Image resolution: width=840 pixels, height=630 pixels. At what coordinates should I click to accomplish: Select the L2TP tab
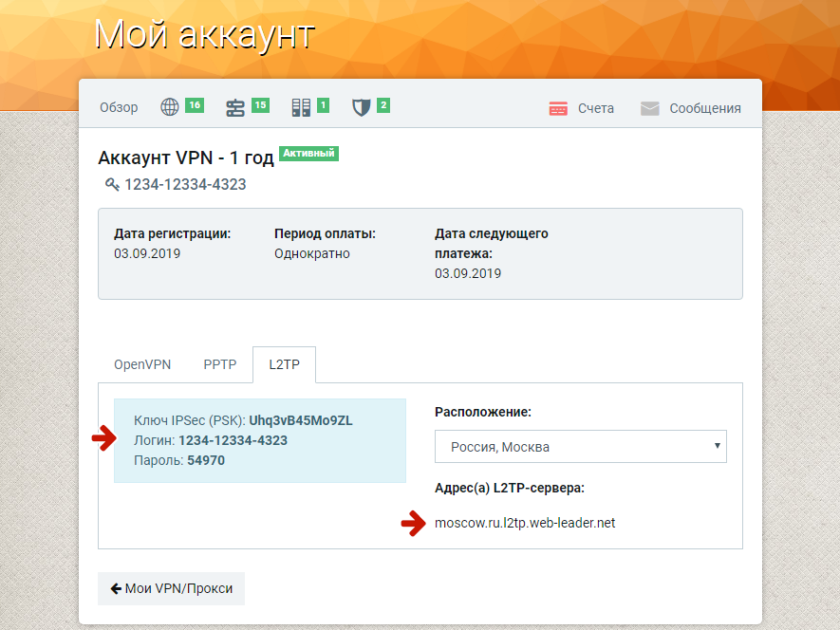pos(284,364)
